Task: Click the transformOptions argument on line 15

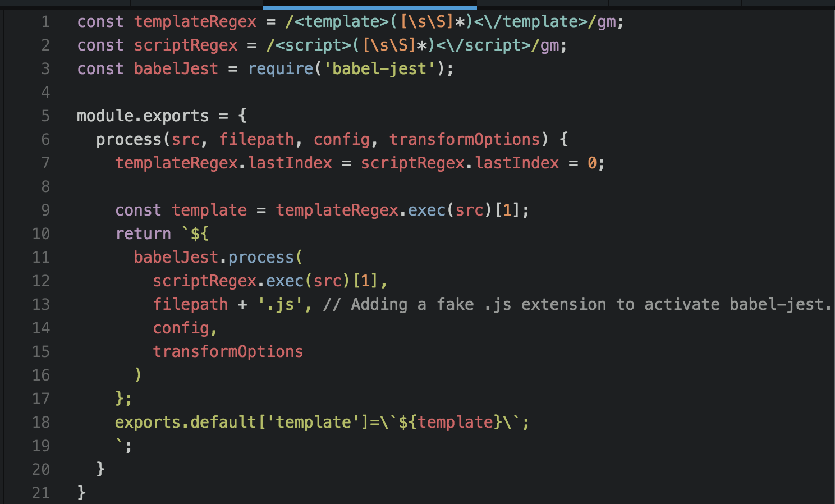Action: click(x=228, y=352)
